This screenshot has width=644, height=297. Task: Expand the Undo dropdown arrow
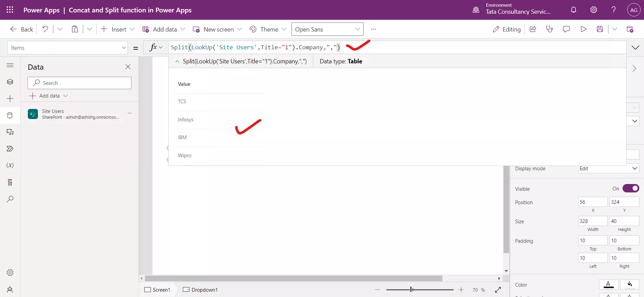pos(60,29)
